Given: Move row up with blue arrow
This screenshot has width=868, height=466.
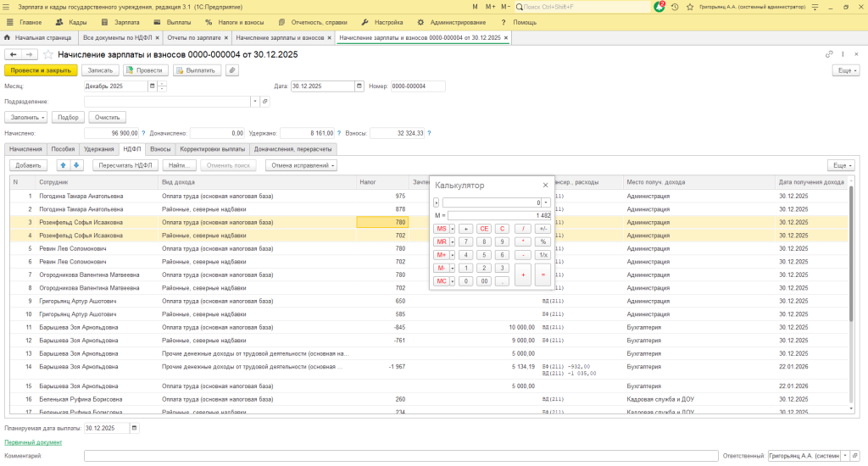Looking at the screenshot, I should coord(64,165).
